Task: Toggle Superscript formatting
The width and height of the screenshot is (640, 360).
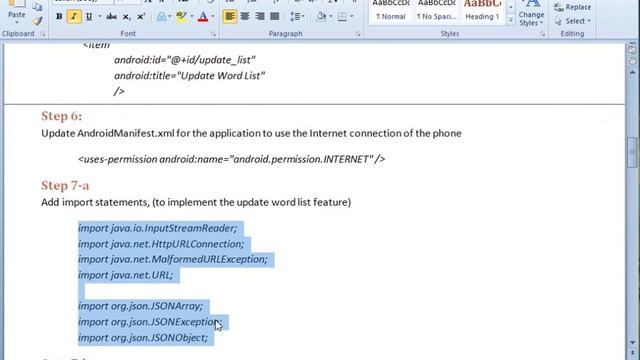Action: [x=141, y=17]
